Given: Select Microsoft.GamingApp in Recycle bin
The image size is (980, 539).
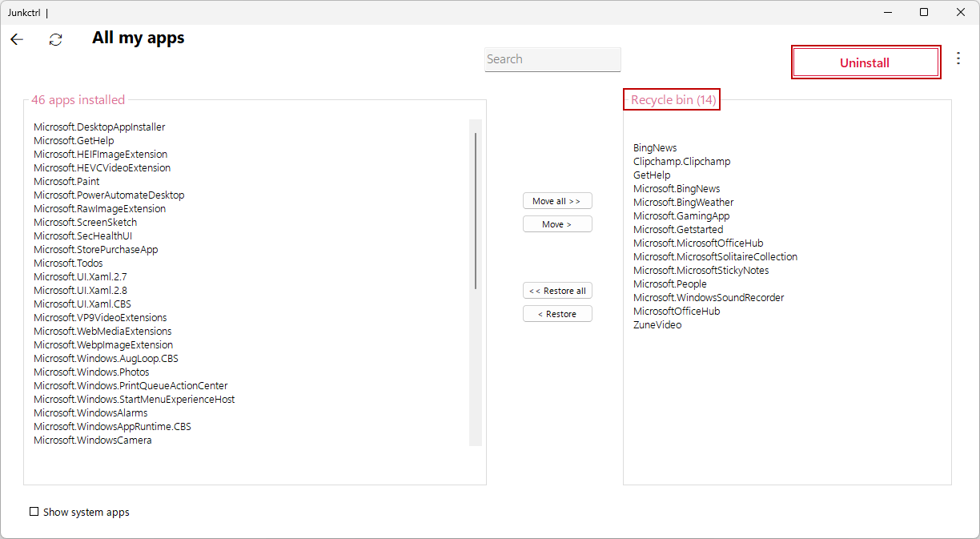Looking at the screenshot, I should click(681, 216).
